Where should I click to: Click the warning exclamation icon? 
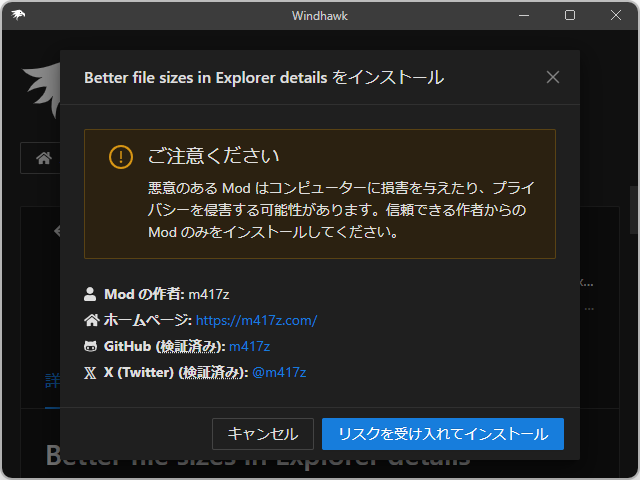[121, 157]
